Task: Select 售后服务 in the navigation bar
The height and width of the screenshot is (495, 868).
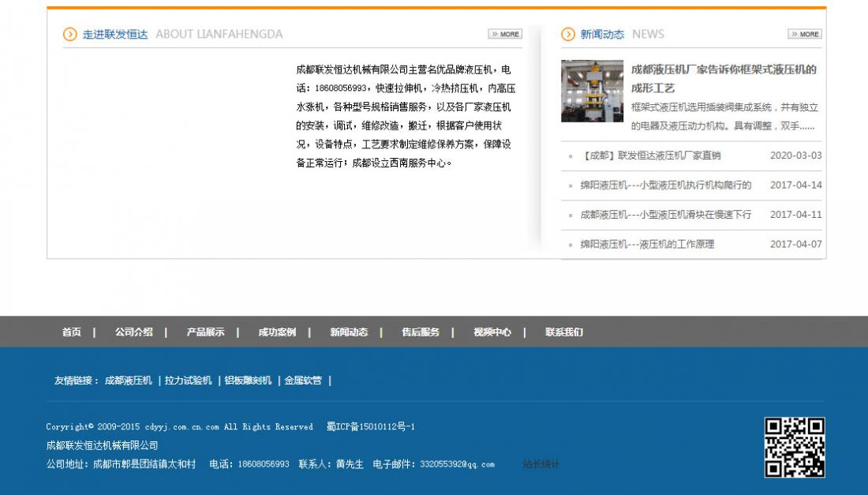Action: (x=421, y=332)
